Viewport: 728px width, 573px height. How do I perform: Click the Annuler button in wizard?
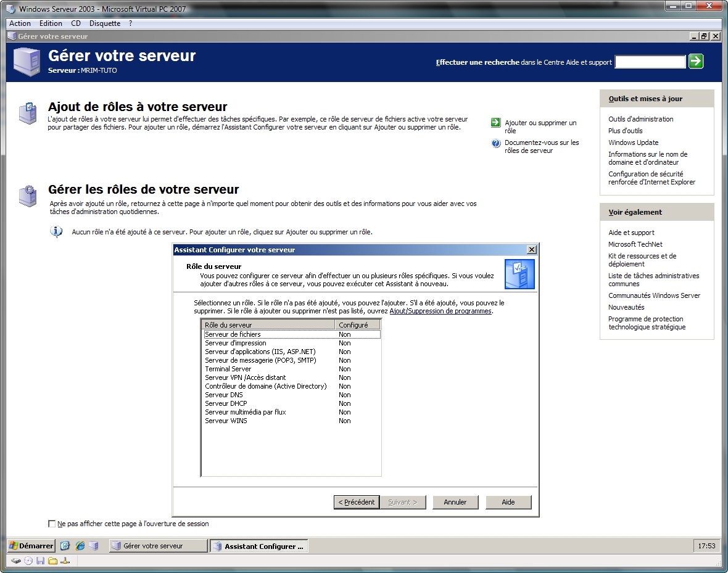pyautogui.click(x=455, y=502)
